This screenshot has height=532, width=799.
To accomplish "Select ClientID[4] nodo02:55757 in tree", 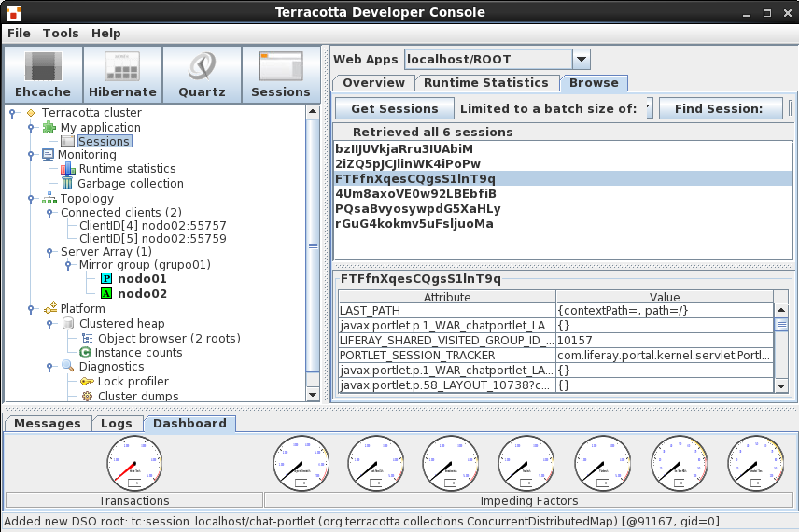I will (152, 225).
